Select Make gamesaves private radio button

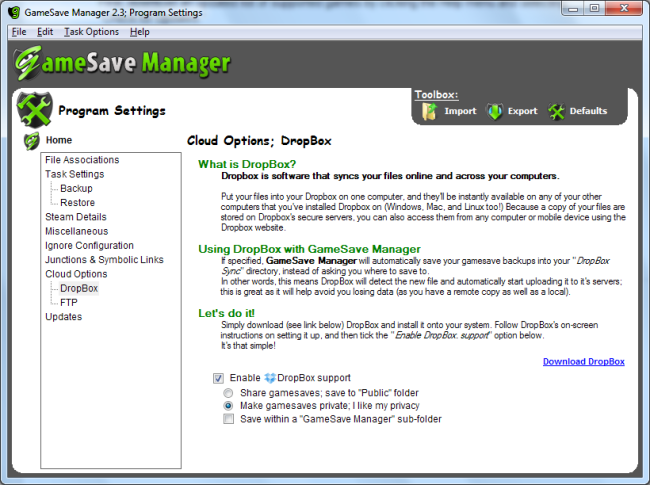click(228, 405)
